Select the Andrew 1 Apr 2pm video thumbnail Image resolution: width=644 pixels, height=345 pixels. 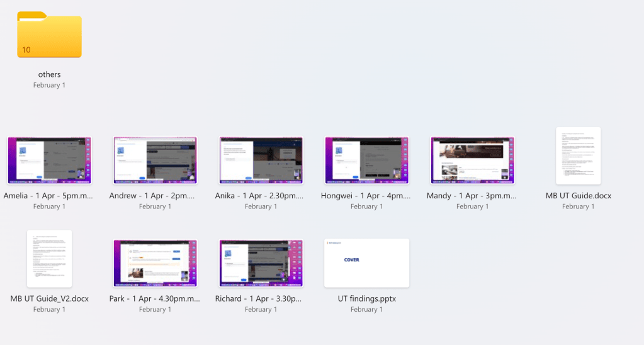(x=155, y=160)
